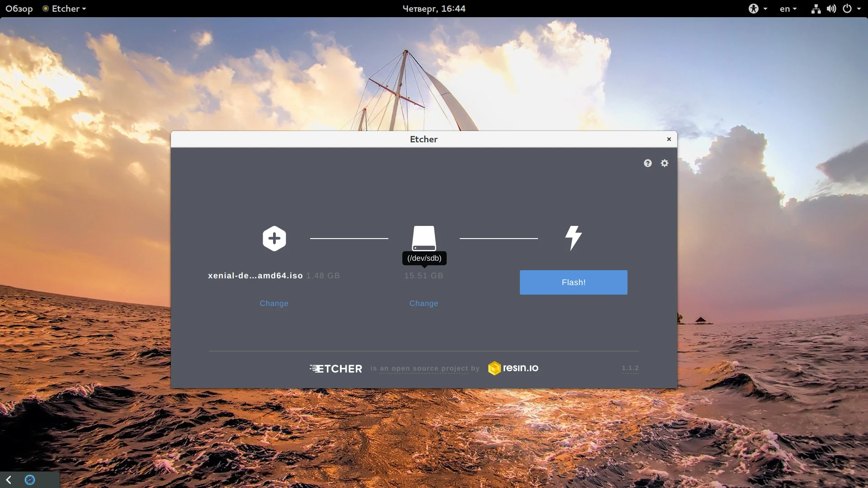The image size is (868, 488).
Task: Click the version number 1.1.2
Action: point(630,368)
